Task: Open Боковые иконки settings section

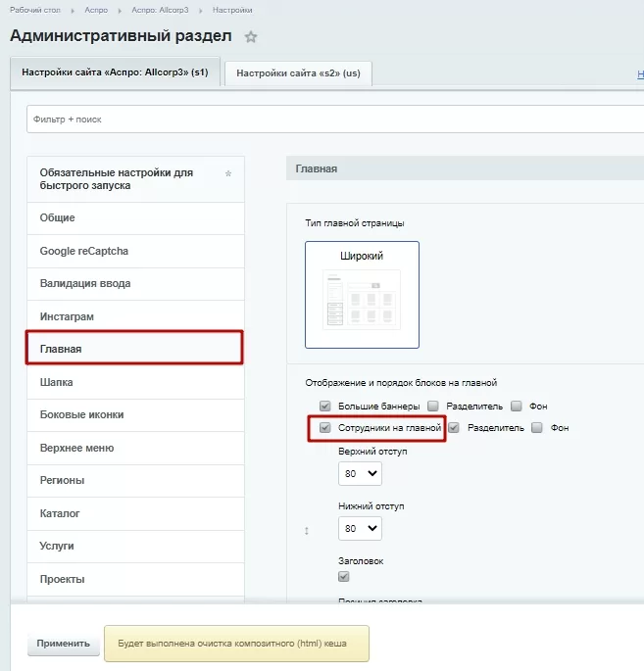Action: [135, 415]
